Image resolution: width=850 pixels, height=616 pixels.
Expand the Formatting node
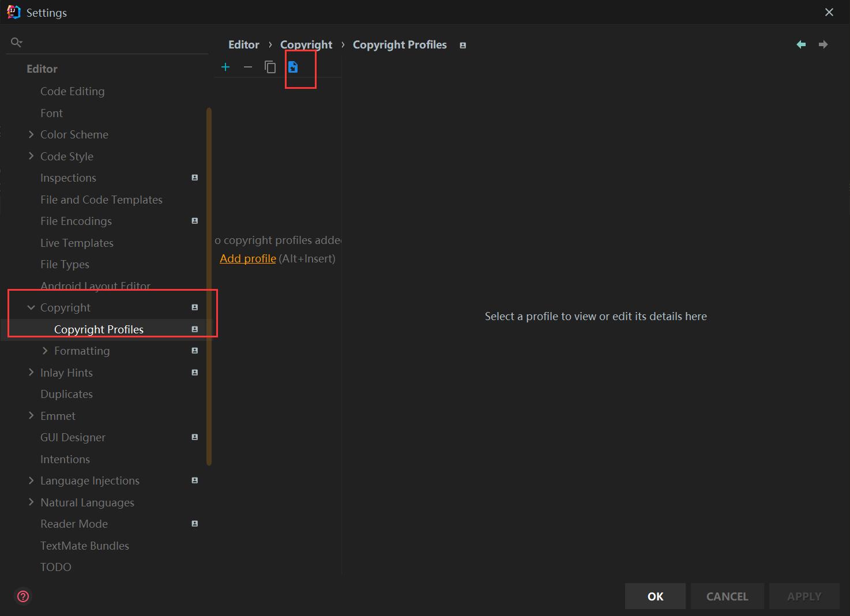(x=45, y=351)
